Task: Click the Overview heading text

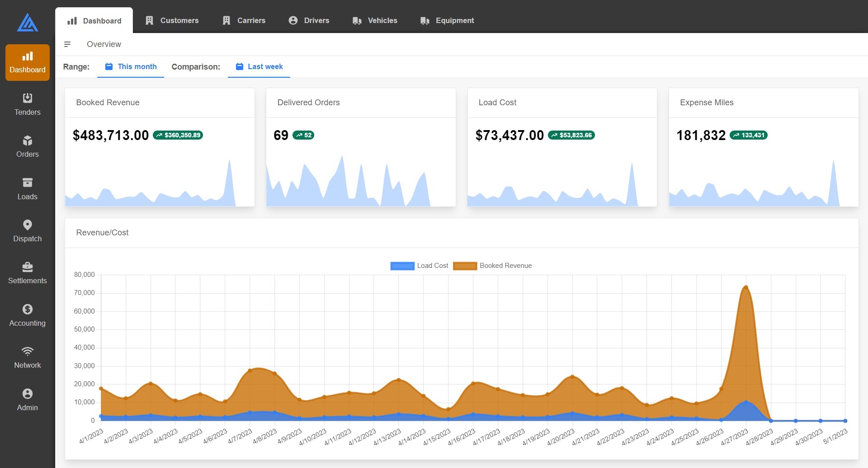Action: (x=104, y=44)
